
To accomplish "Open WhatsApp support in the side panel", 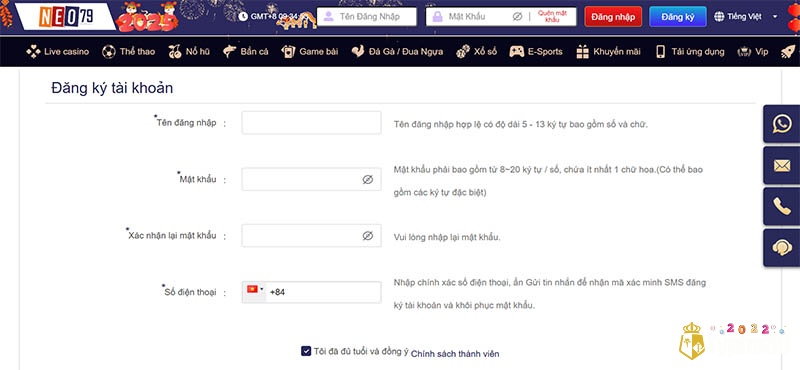I will [x=782, y=124].
